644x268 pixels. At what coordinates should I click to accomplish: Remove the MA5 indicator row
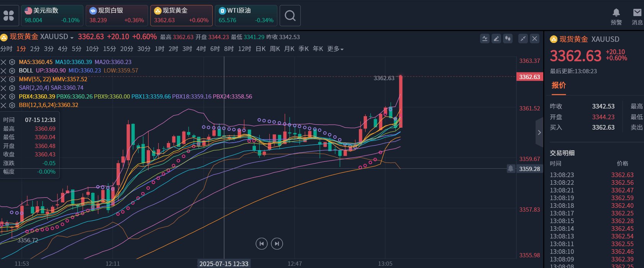click(x=3, y=62)
